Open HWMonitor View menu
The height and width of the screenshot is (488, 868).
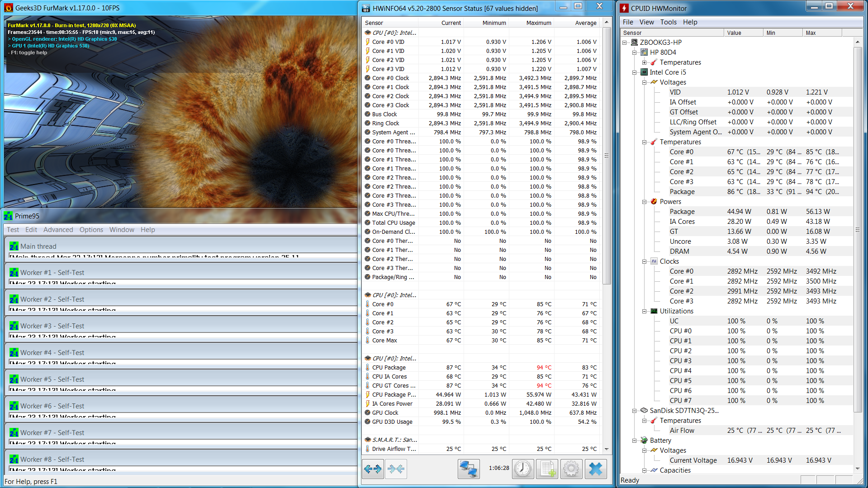[646, 22]
